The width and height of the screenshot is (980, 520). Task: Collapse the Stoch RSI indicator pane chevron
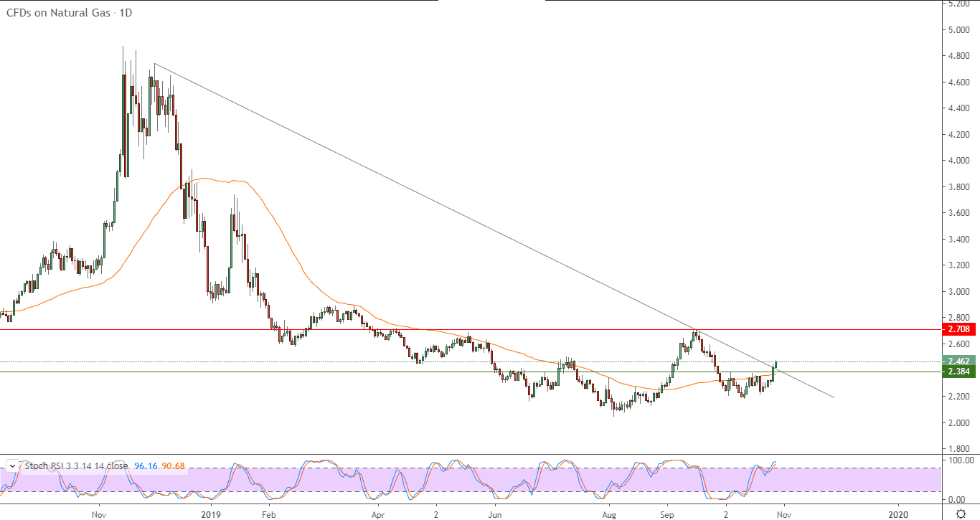(14, 465)
